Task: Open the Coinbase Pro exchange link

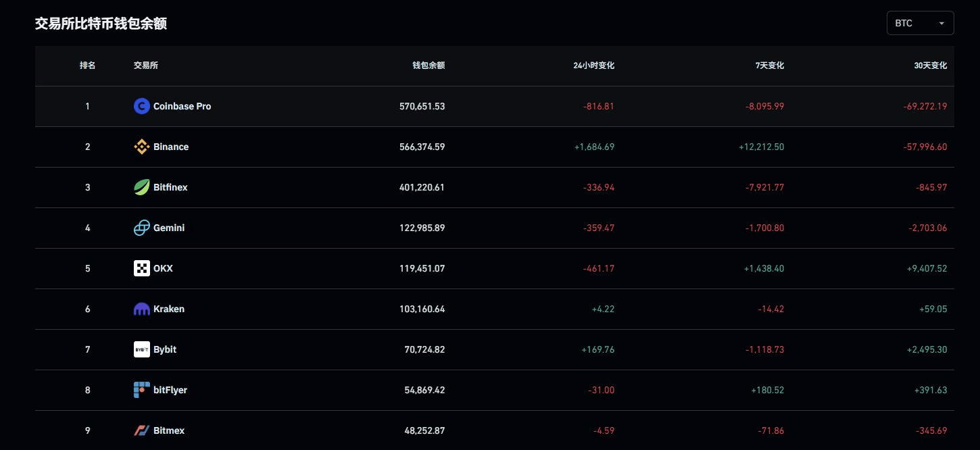Action: click(182, 106)
